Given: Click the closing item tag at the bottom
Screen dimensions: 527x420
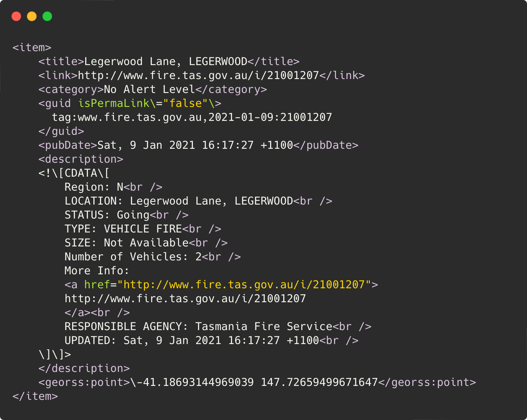Looking at the screenshot, I should click(x=35, y=396).
